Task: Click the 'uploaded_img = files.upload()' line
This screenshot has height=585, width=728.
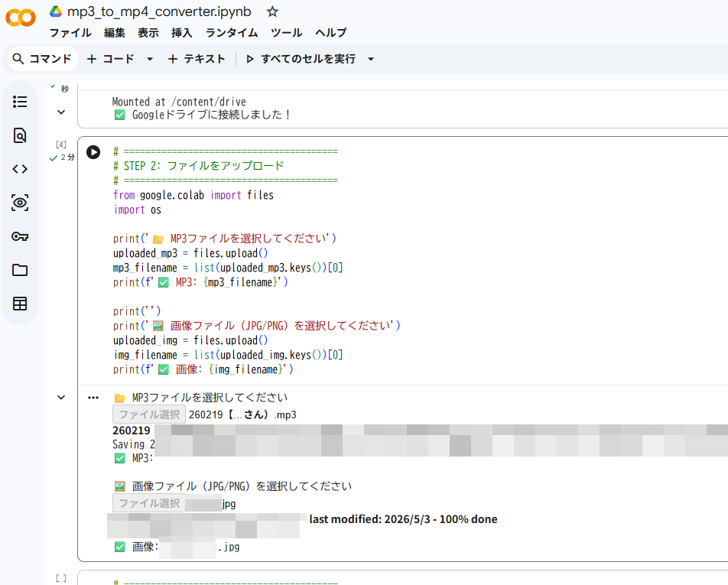Action: click(x=190, y=340)
